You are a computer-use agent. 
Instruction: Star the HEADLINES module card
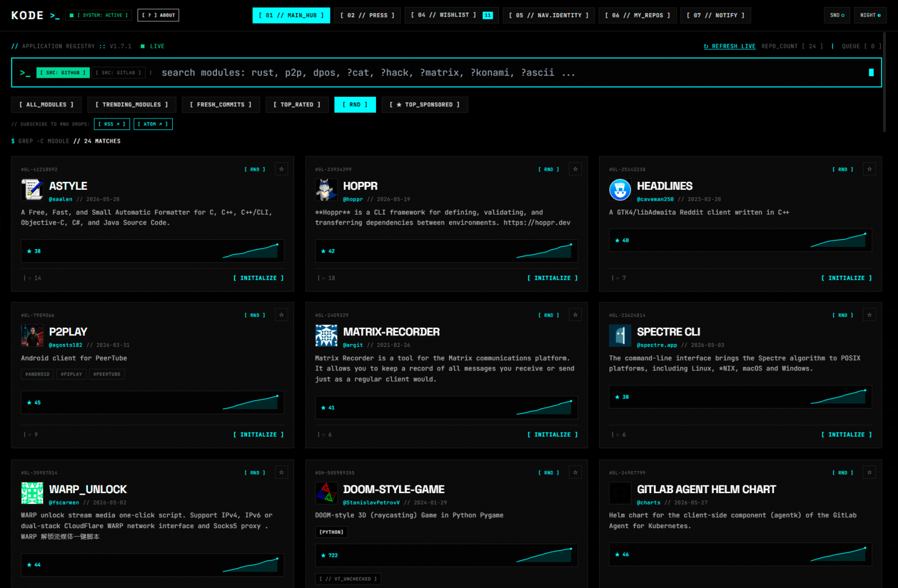[869, 169]
